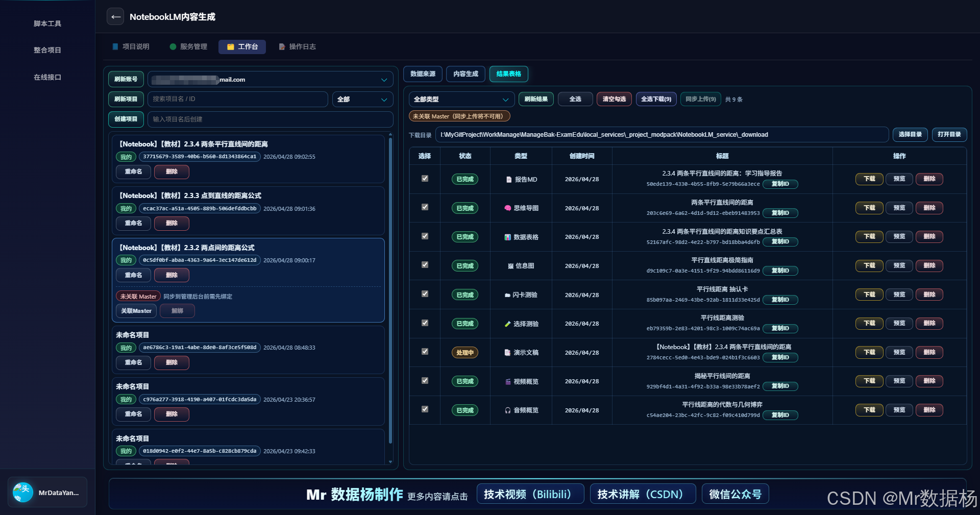Viewport: 980px width, 515px height.
Task: Select the 2.3.2 两点间的距离公式 project card
Action: (x=248, y=280)
